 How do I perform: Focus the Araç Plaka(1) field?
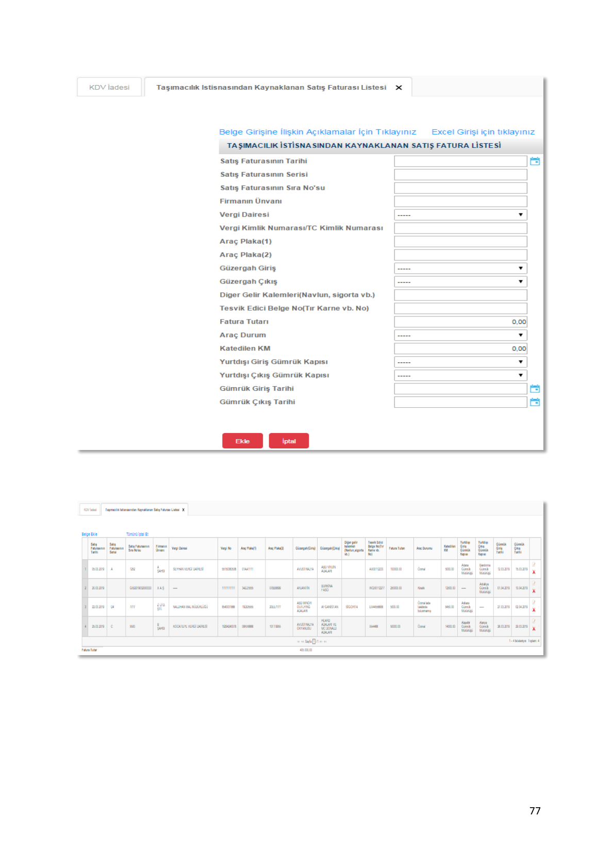460,242
